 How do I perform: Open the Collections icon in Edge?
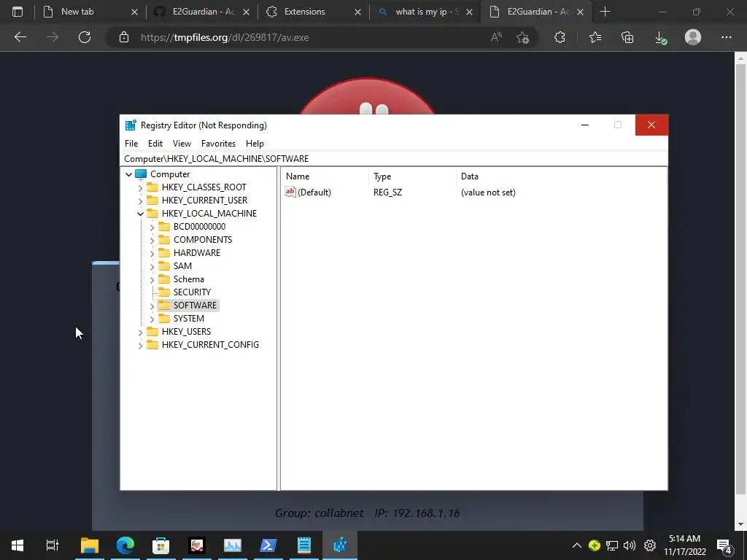(627, 37)
